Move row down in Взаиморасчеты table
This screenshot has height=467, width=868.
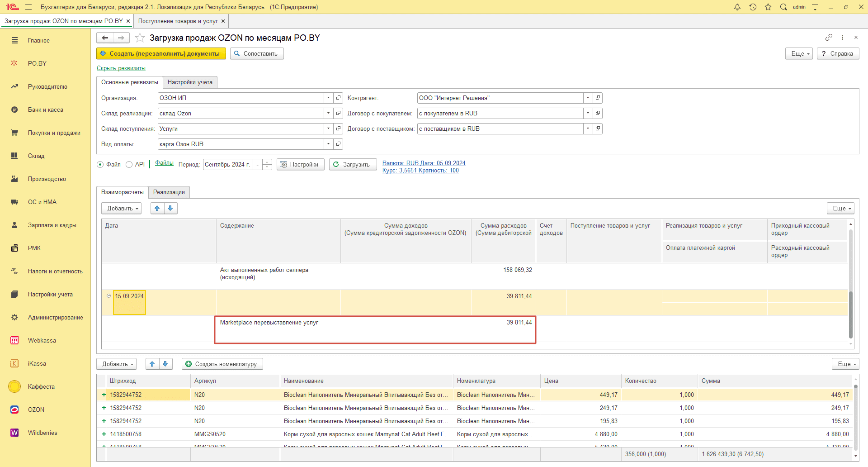coord(170,208)
